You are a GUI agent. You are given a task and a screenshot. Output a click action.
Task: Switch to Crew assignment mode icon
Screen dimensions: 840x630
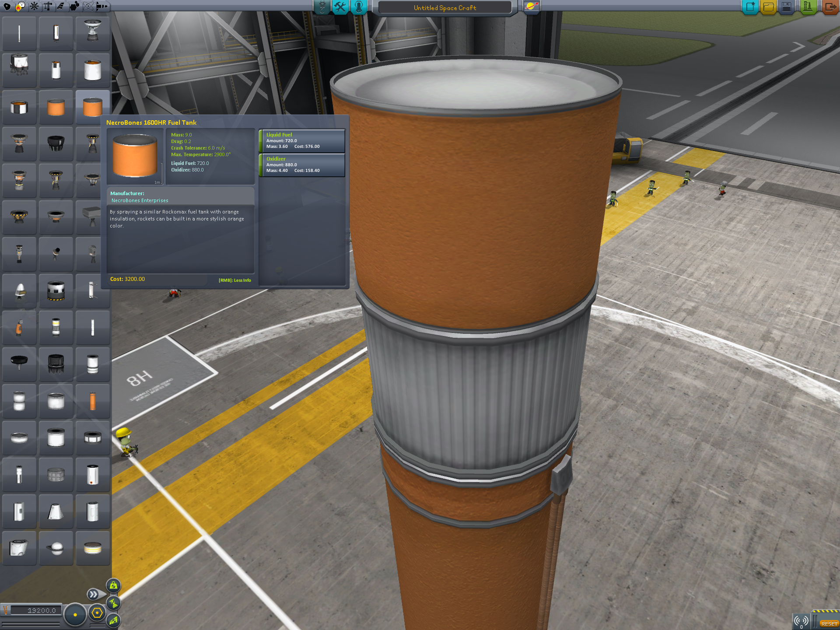[358, 7]
